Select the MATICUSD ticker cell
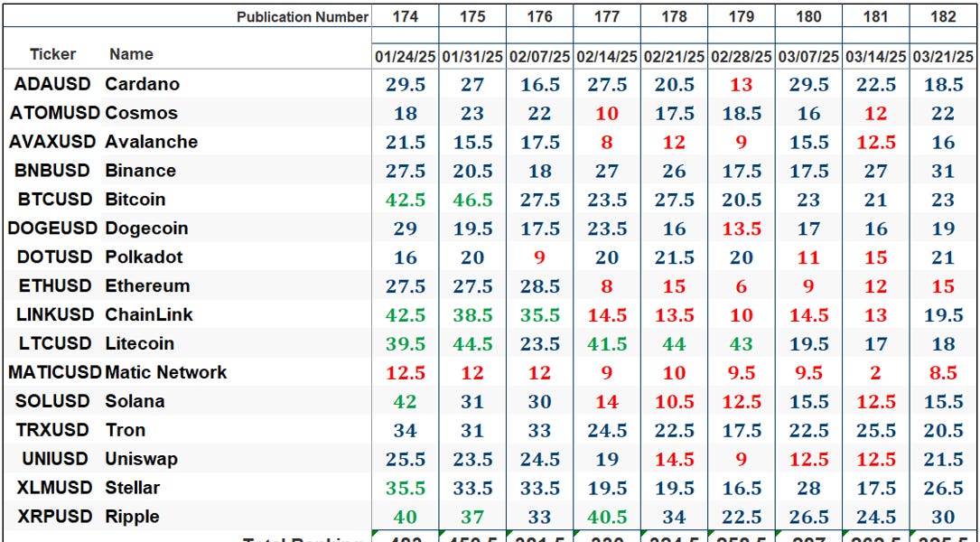980x542 pixels. click(55, 372)
